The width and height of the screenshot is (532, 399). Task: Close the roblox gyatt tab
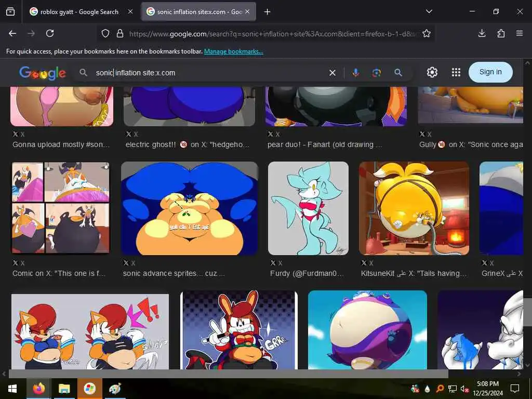(130, 12)
